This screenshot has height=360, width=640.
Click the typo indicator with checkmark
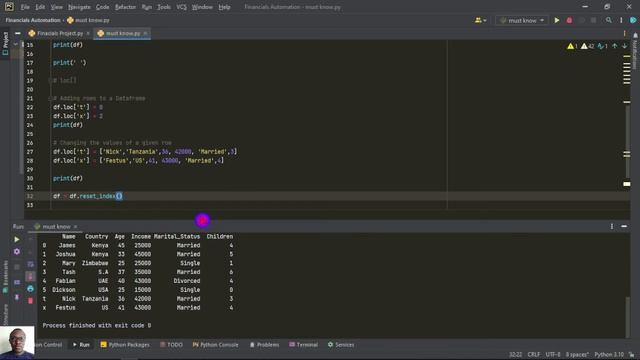tap(602, 46)
